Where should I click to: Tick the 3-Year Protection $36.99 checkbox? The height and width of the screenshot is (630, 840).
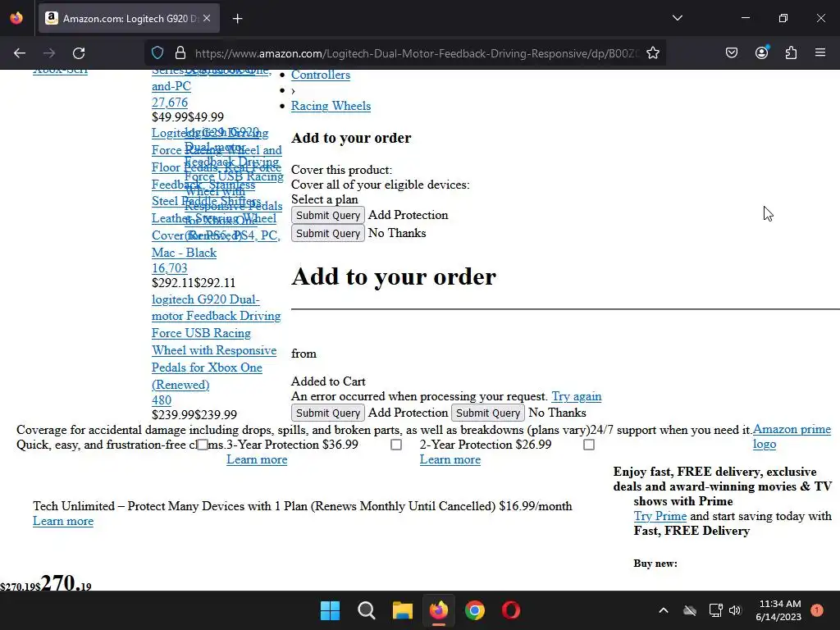(x=203, y=445)
